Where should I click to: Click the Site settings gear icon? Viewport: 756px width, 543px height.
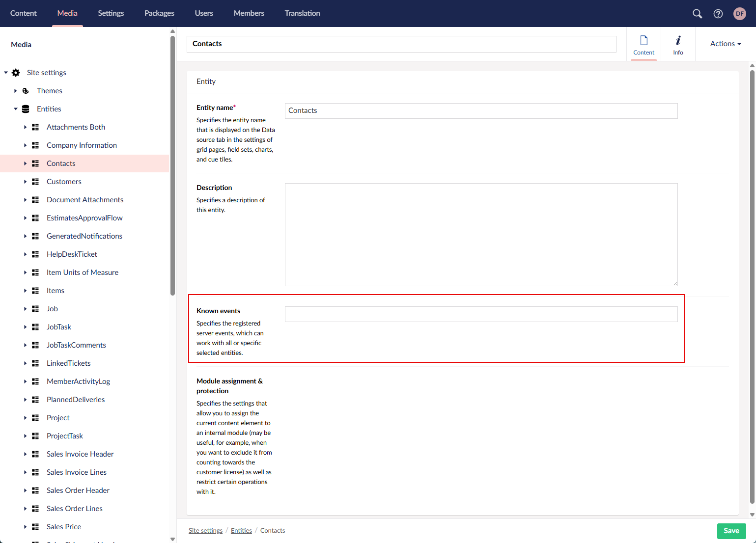(16, 73)
